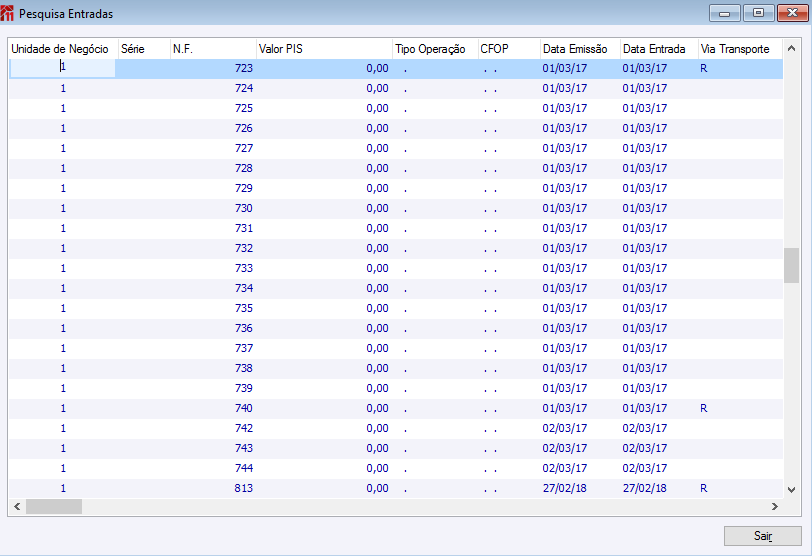Sort by Unidade de Negócio column header
This screenshot has height=556, width=812.
64,49
